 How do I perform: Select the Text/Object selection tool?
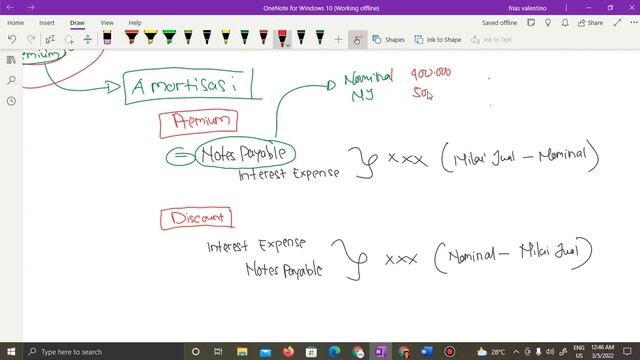point(50,39)
